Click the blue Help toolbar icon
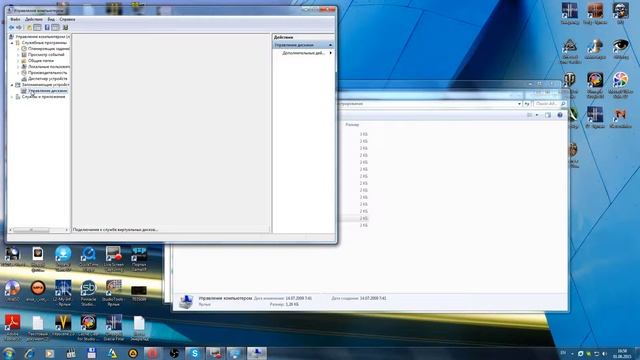640x360 pixels. pyautogui.click(x=47, y=27)
